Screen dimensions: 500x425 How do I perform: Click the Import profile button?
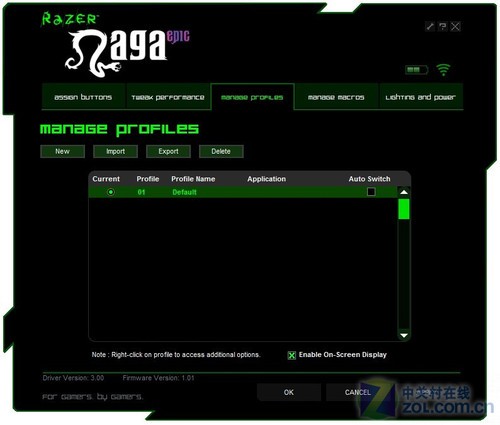(115, 151)
